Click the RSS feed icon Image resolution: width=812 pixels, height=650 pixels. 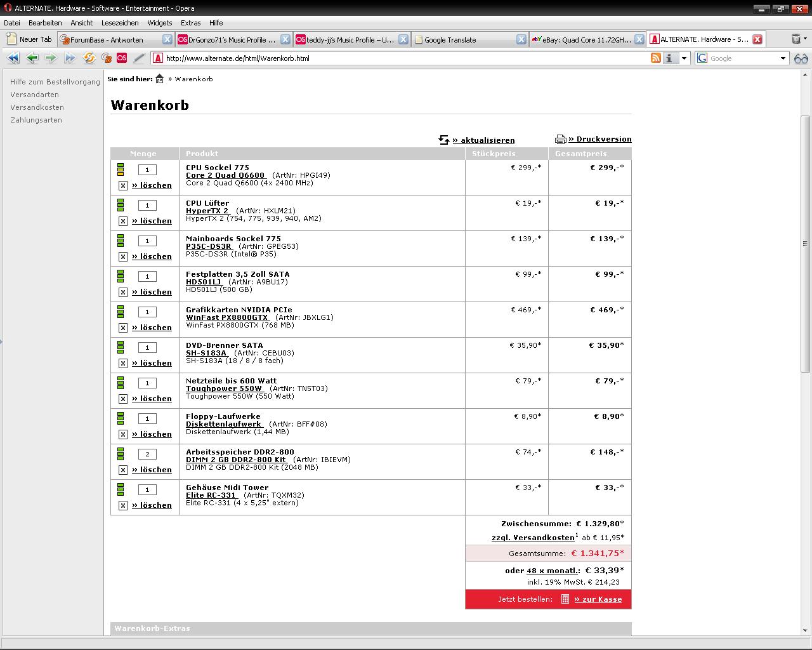(x=656, y=58)
